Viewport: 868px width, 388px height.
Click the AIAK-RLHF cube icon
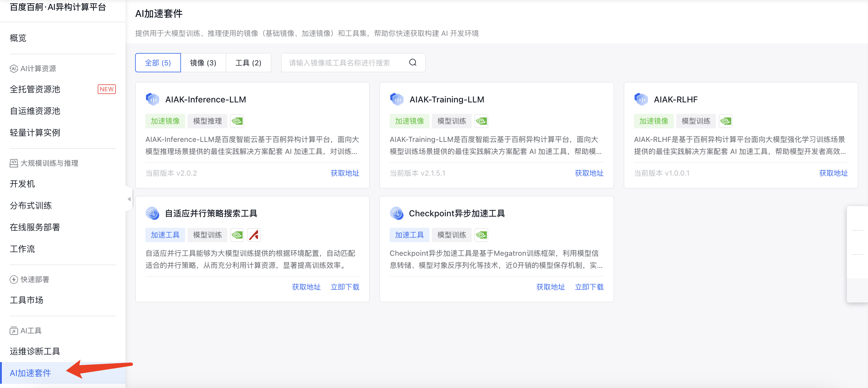[x=641, y=99]
